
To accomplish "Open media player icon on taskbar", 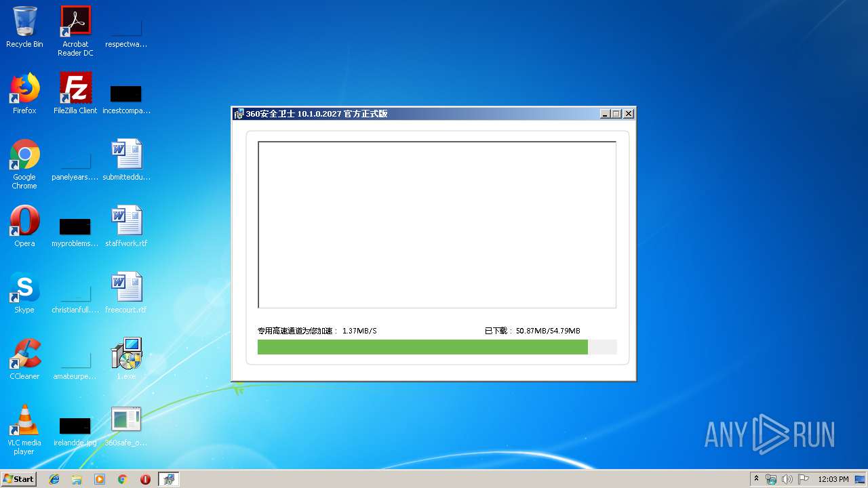I will pos(100,479).
